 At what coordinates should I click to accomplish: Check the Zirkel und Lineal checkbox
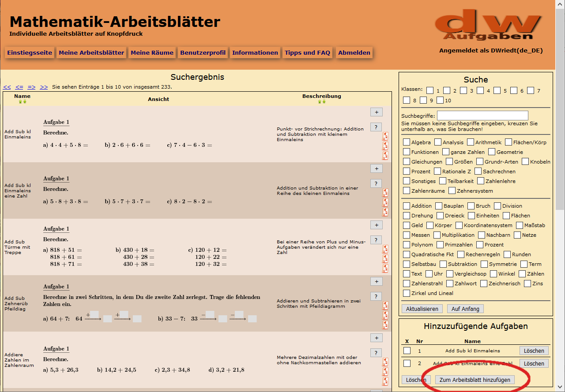[407, 293]
